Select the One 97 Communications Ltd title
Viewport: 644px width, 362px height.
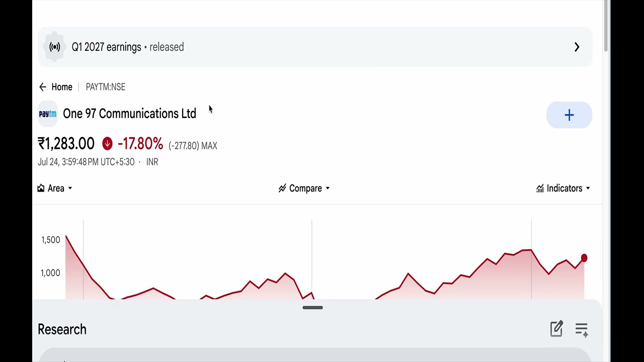(129, 114)
